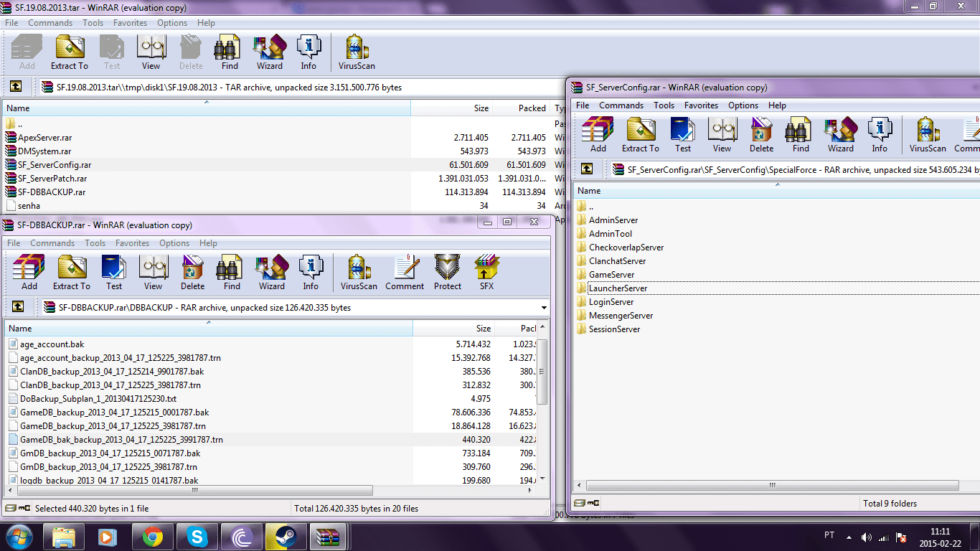
Task: Open Windows Start menu
Action: point(19,537)
